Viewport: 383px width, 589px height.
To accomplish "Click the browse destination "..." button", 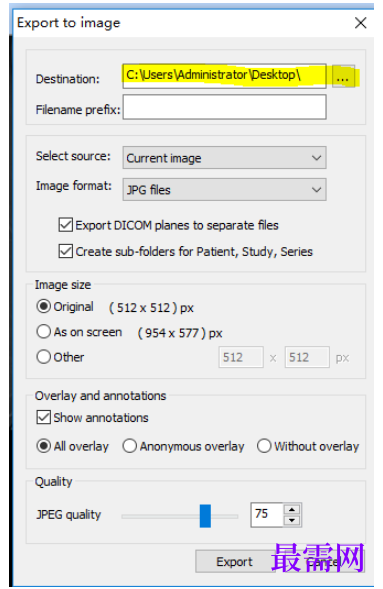I will 343,76.
